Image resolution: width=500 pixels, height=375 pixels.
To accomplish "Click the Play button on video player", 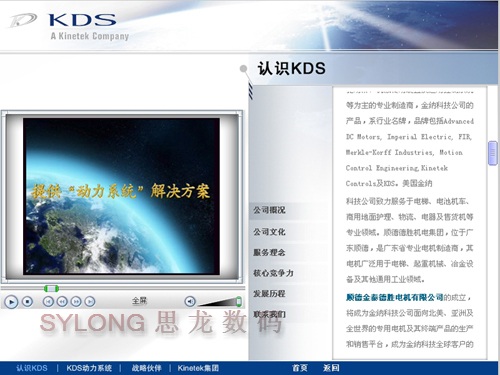I will pyautogui.click(x=11, y=302).
